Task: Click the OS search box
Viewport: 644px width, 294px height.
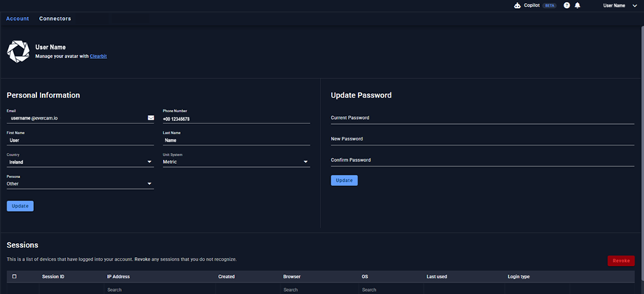Action: 391,290
